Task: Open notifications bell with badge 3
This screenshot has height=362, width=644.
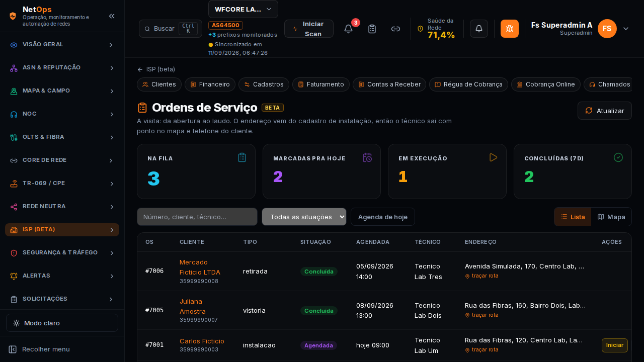Action: click(x=348, y=29)
